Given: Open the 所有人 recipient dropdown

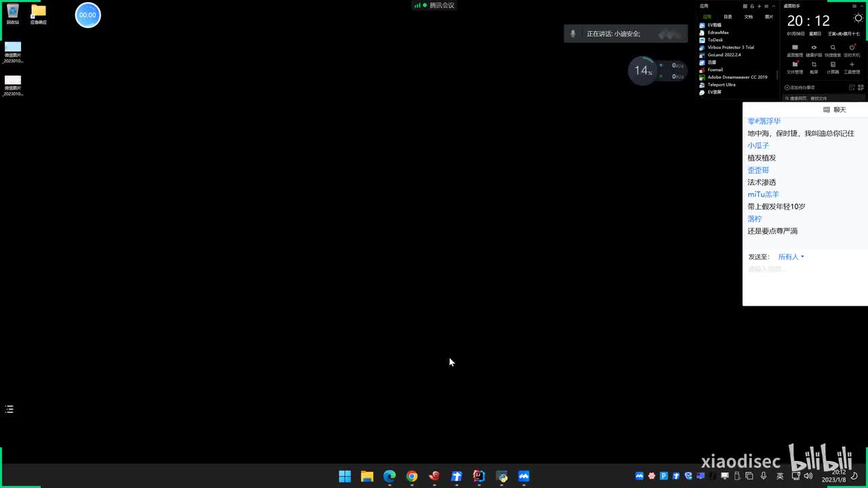Looking at the screenshot, I should [x=791, y=257].
